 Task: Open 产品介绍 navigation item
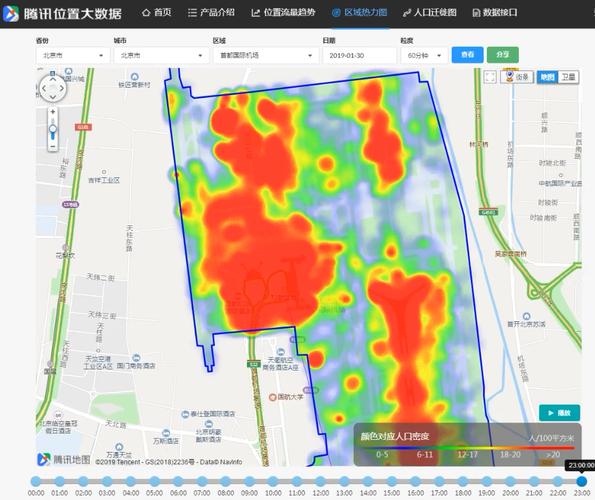(x=211, y=13)
